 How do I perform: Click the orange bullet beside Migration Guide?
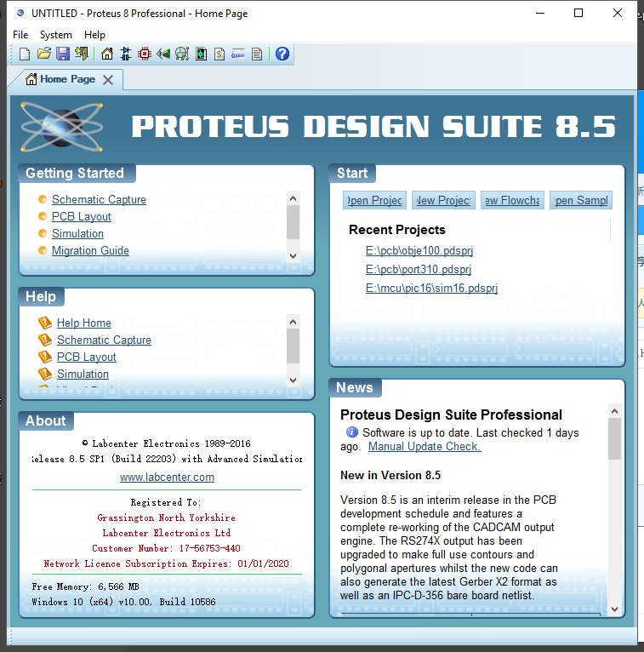pyautogui.click(x=43, y=250)
